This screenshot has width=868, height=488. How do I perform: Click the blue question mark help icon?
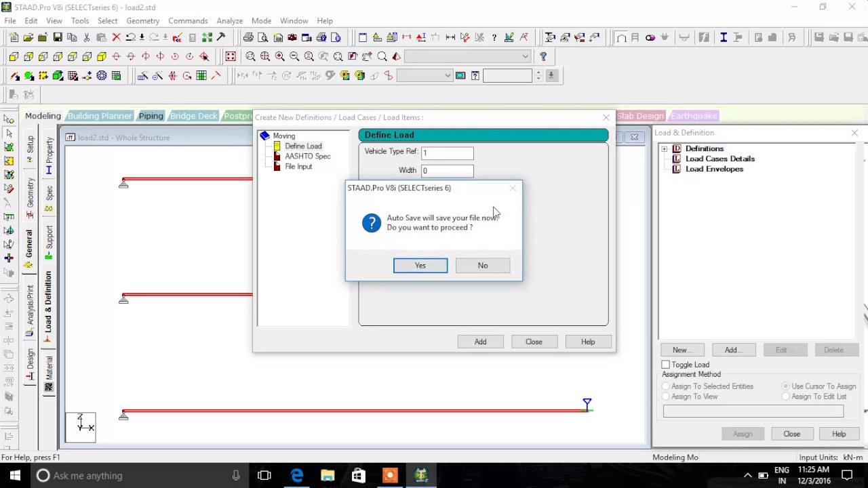(543, 57)
